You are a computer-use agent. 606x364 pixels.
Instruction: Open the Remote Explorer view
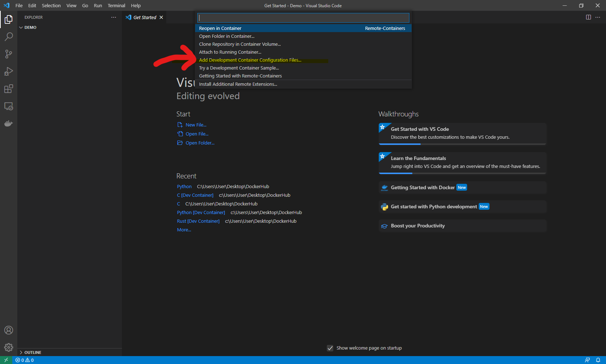8,106
